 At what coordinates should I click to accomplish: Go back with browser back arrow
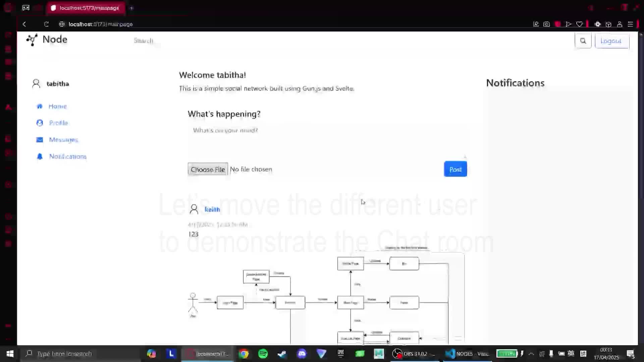coord(24,24)
